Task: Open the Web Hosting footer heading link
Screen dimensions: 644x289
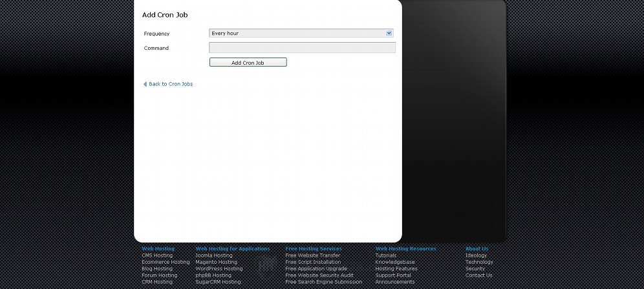Action: (158, 249)
